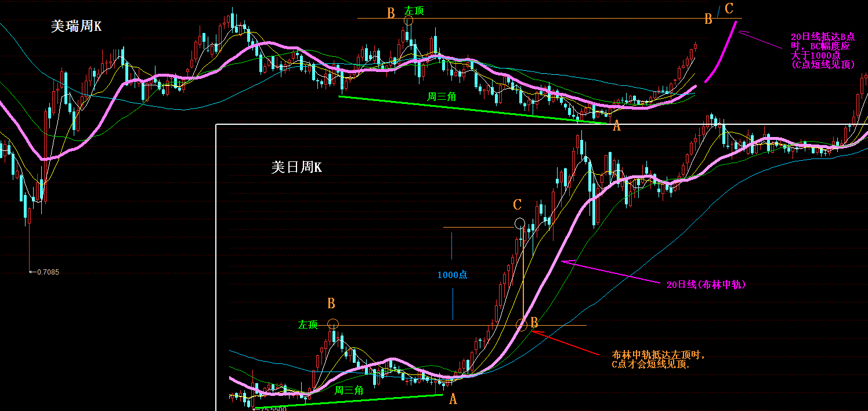
Task: Click the orange "C" label above the 美日 rally
Action: click(x=518, y=205)
